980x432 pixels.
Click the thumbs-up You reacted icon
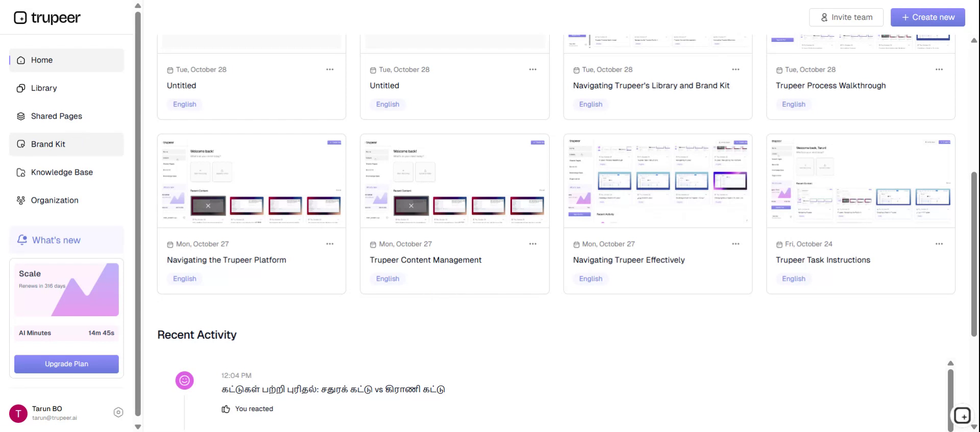pos(226,409)
